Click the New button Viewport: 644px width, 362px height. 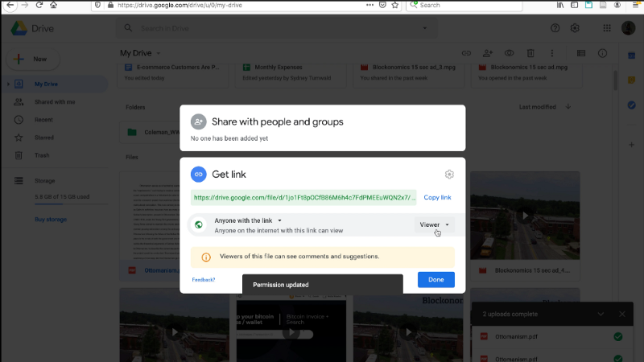[33, 59]
